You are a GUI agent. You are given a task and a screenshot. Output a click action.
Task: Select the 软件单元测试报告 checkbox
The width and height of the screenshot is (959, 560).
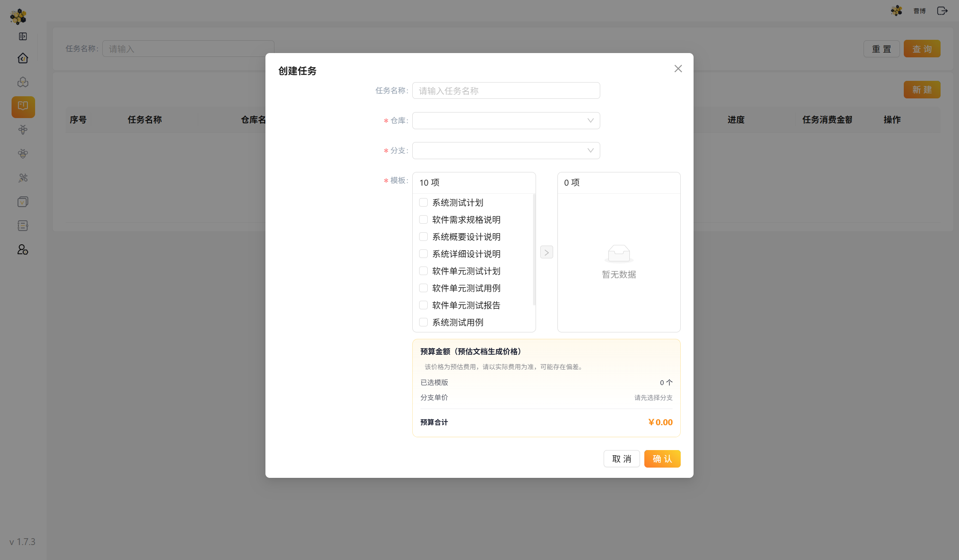(423, 305)
